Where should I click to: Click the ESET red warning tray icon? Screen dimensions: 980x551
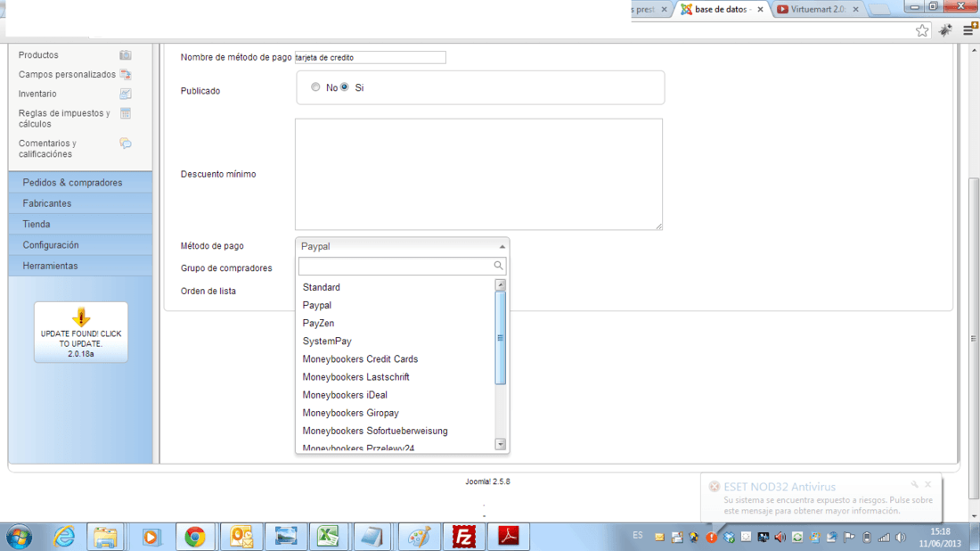711,537
